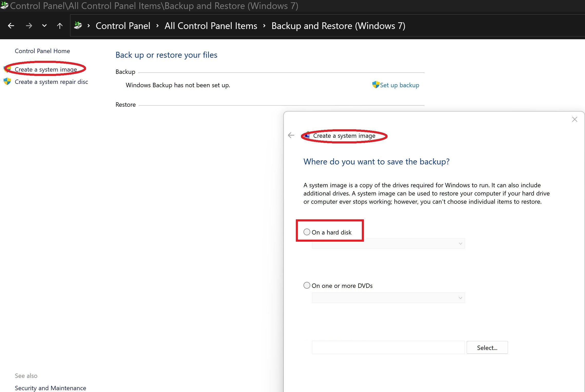Screen dimensions: 585x392
Task: Click the network location input field
Action: 388,348
